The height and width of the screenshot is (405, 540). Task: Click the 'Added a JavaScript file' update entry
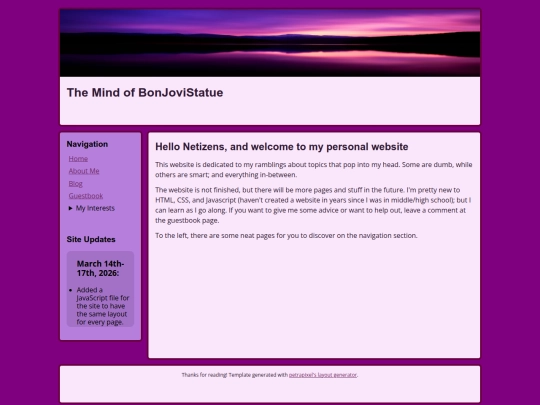(103, 306)
